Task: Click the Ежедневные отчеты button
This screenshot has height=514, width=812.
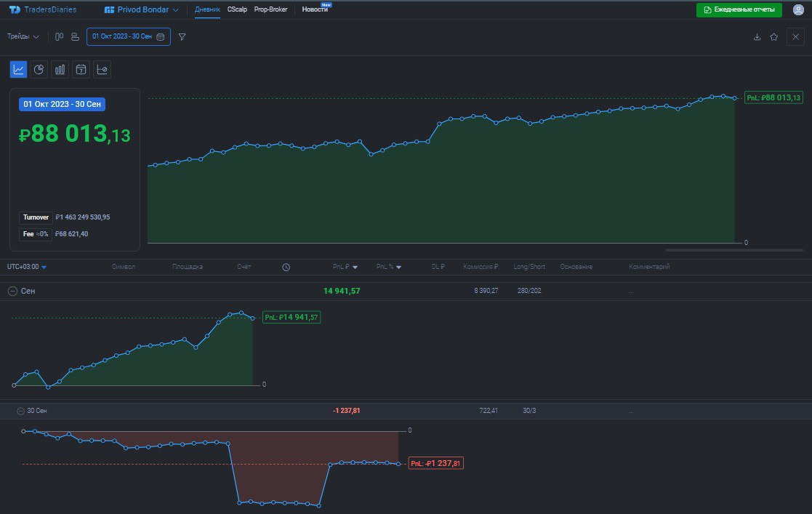Action: point(739,10)
